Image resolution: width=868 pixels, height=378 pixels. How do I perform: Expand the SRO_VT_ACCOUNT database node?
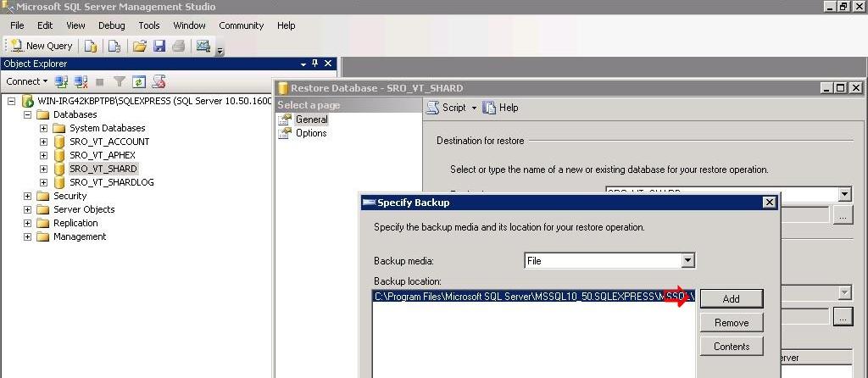click(44, 142)
